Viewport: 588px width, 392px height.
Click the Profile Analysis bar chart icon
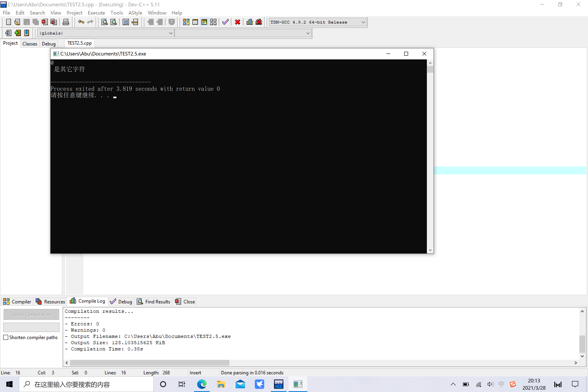250,22
